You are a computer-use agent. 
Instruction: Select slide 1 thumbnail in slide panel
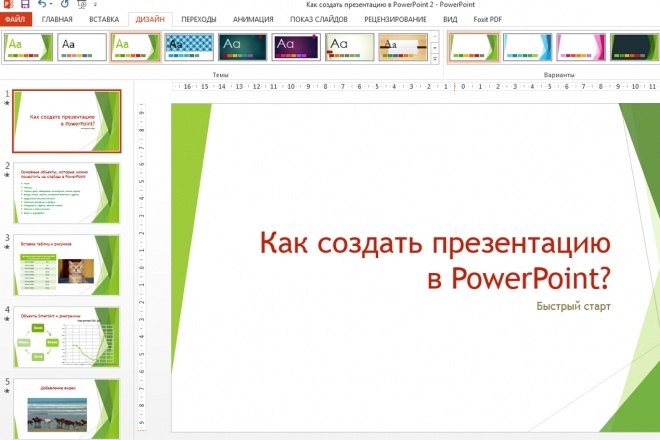(x=67, y=121)
